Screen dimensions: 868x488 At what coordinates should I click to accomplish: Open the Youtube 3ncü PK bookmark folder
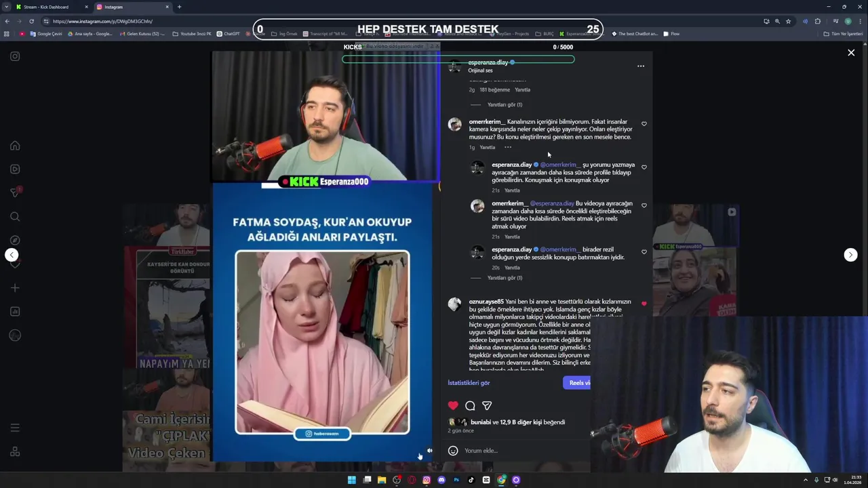(x=192, y=34)
